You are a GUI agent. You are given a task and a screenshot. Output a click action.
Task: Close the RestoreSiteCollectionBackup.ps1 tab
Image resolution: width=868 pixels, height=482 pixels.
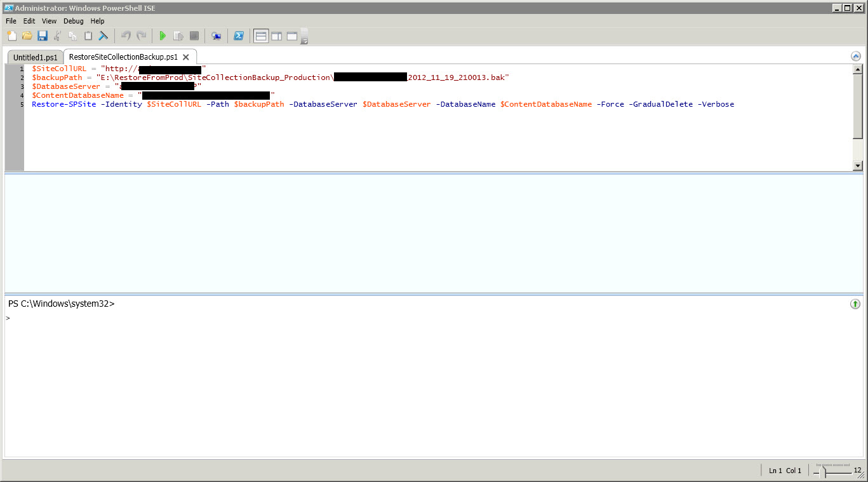point(186,57)
